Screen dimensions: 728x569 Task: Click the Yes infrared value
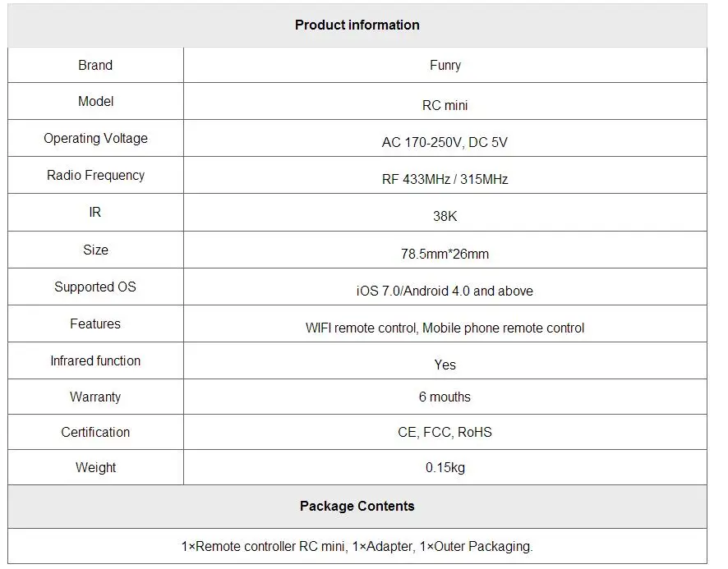pos(445,365)
